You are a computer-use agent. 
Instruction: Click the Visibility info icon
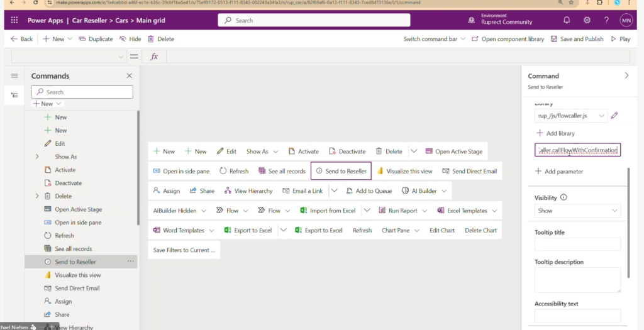point(563,197)
